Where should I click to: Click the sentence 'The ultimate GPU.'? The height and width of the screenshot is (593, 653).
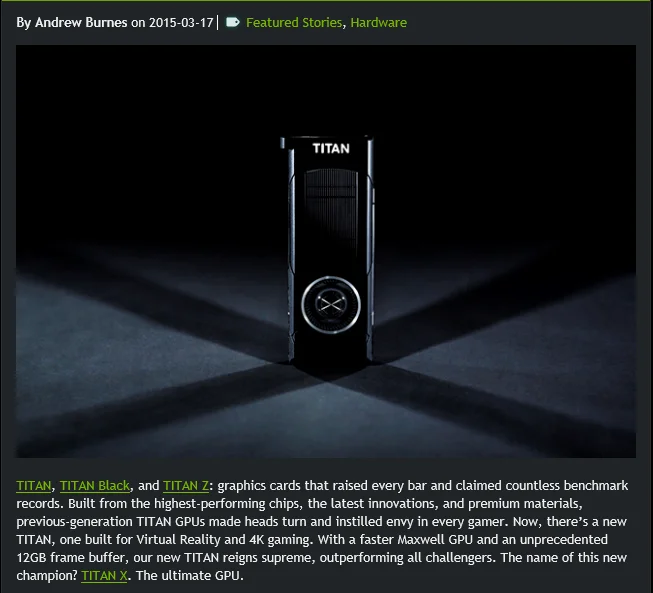(x=189, y=576)
